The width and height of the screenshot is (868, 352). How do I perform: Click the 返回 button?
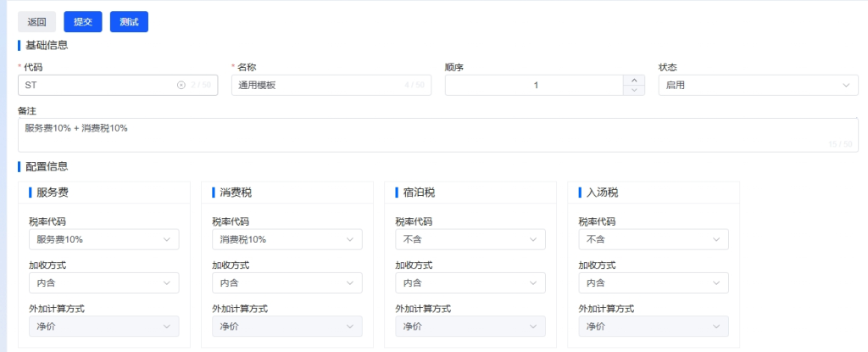click(36, 22)
